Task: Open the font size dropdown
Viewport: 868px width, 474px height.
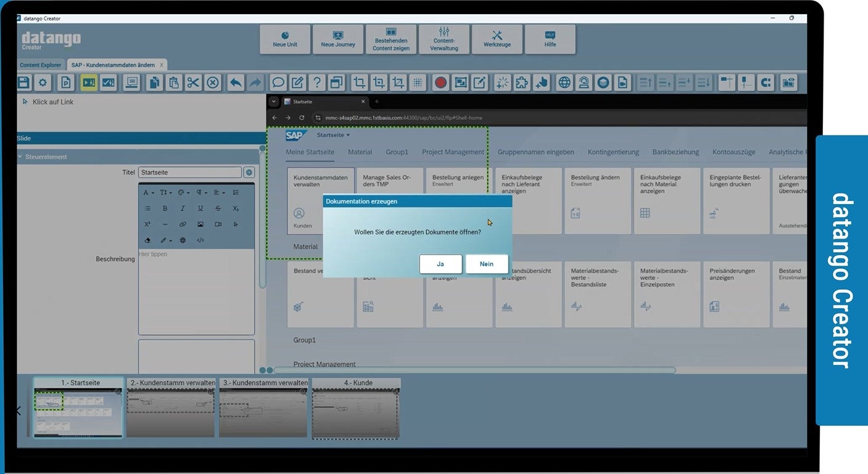Action: pyautogui.click(x=166, y=192)
